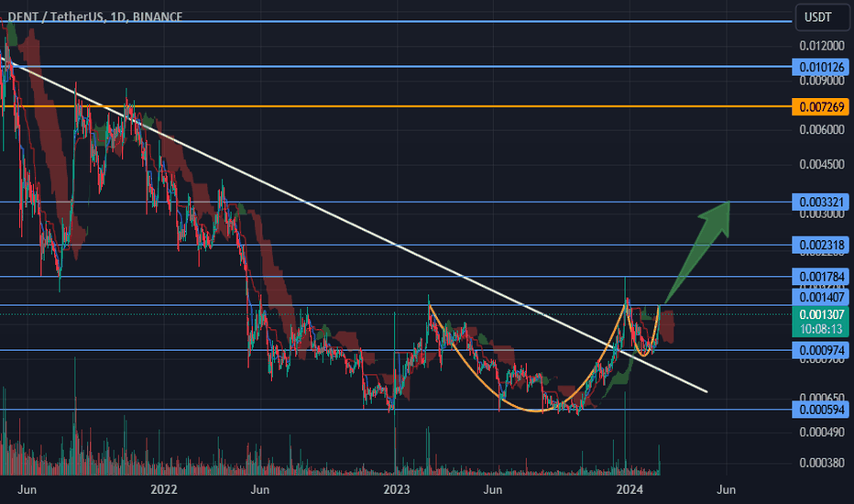Click the 0.012000 price scale value
Image resolution: width=854 pixels, height=504 pixels.
coord(821,46)
